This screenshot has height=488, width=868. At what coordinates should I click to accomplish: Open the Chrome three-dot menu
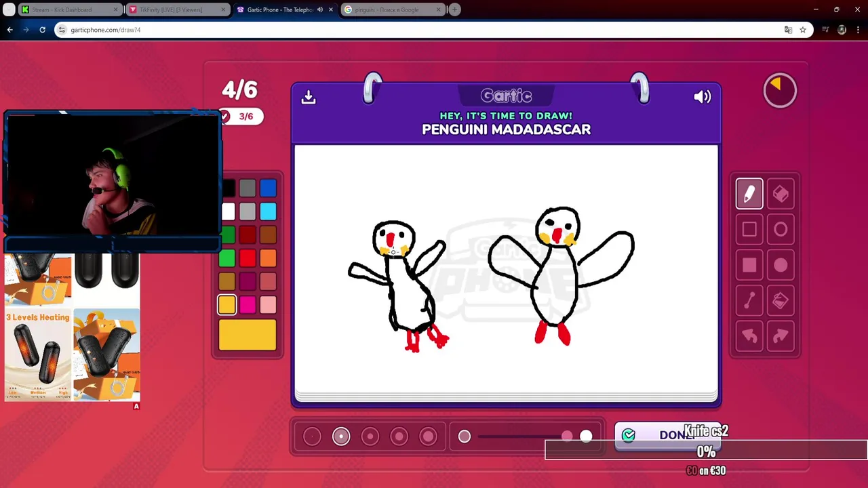858,30
